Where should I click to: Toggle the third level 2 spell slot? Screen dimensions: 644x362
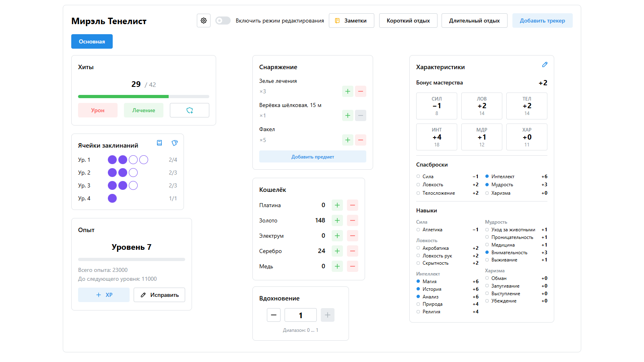(x=133, y=173)
